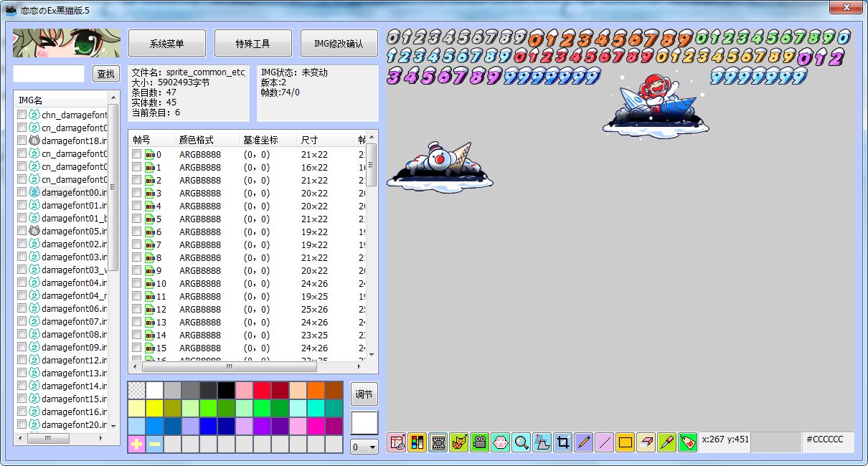
Task: Tick the checkbox beside damagefont05
Action: (22, 231)
